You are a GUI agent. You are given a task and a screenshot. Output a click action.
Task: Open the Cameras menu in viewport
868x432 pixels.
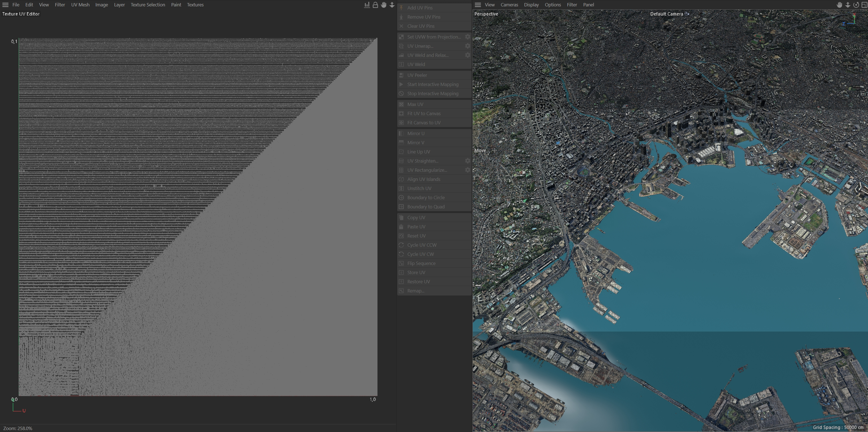pos(509,5)
